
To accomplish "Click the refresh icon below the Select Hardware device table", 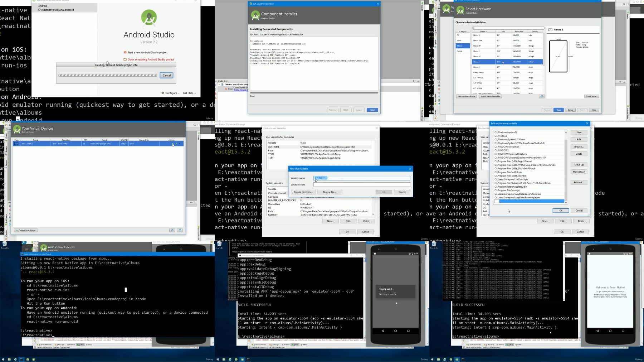I will tap(542, 96).
